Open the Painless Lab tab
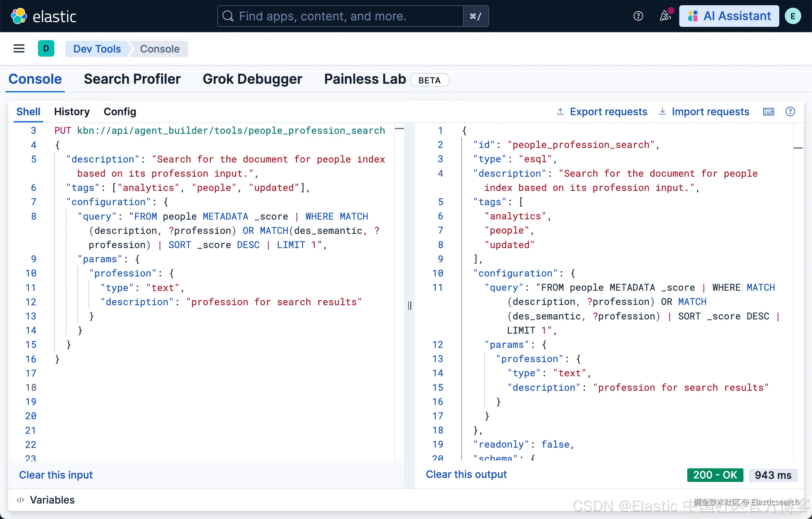This screenshot has width=812, height=519. tap(365, 79)
